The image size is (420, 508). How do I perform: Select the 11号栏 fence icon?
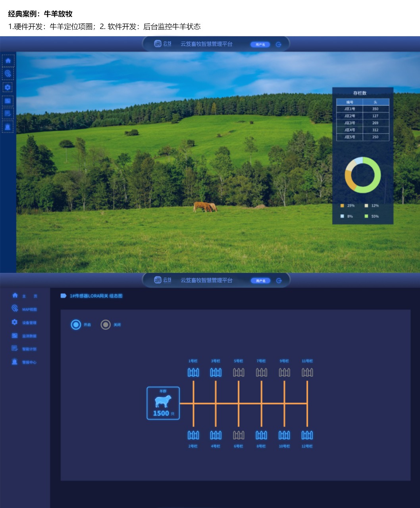(307, 372)
